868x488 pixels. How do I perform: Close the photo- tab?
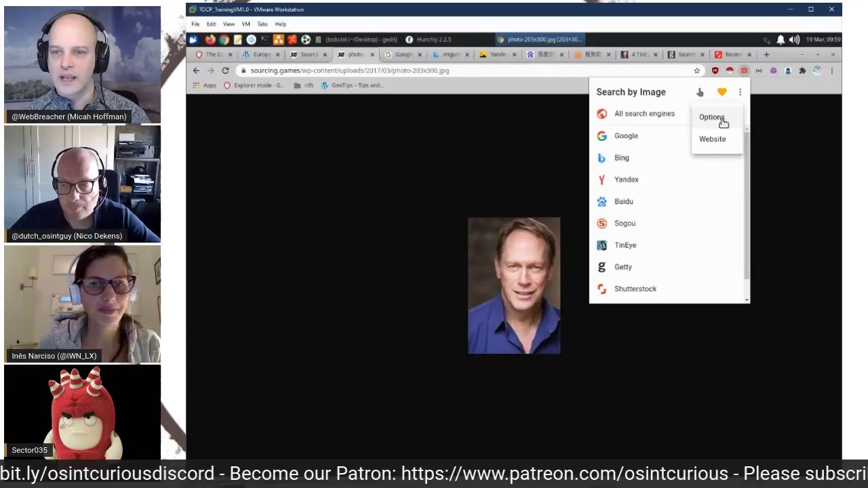(372, 54)
